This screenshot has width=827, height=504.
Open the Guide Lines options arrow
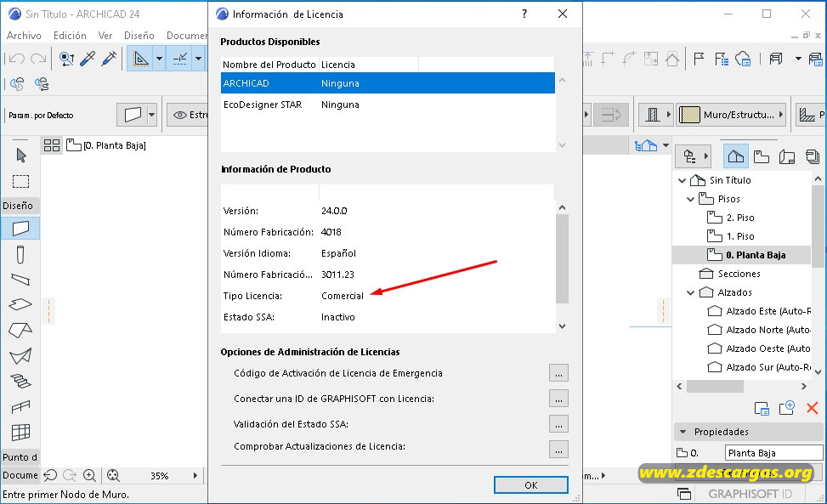pos(159,59)
